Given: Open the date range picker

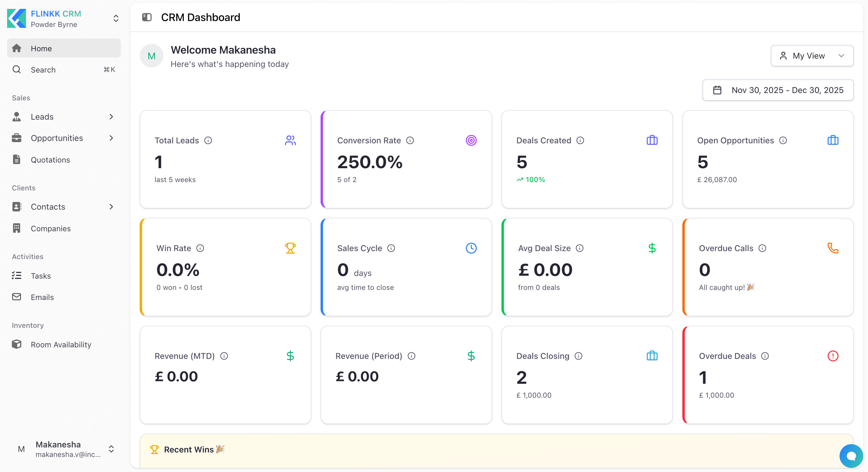Looking at the screenshot, I should pyautogui.click(x=778, y=90).
